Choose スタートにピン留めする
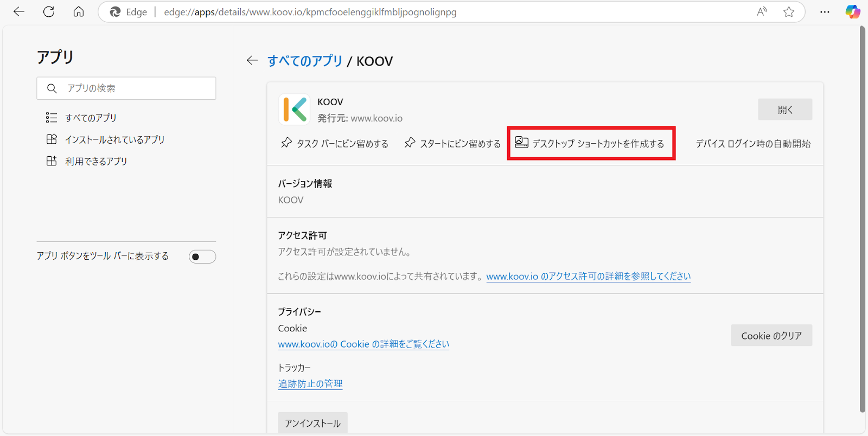 coord(452,143)
